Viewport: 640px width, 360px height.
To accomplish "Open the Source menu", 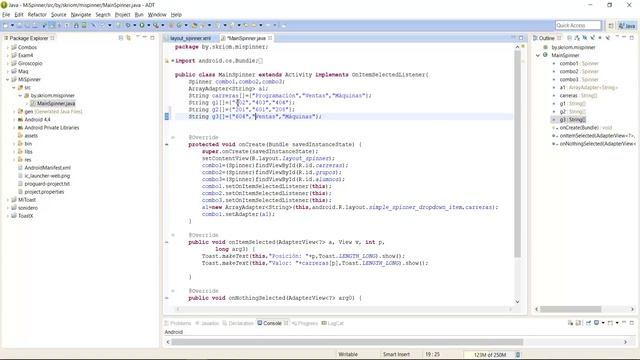I will click(58, 15).
